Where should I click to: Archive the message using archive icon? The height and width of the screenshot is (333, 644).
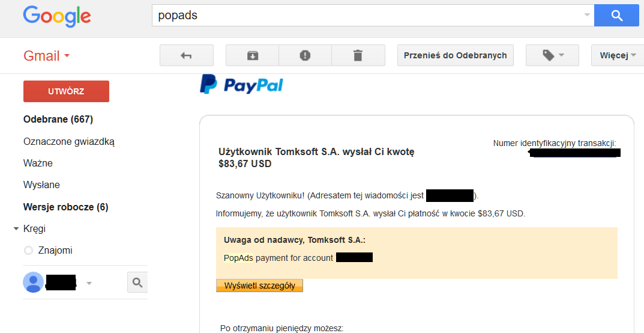tap(252, 55)
